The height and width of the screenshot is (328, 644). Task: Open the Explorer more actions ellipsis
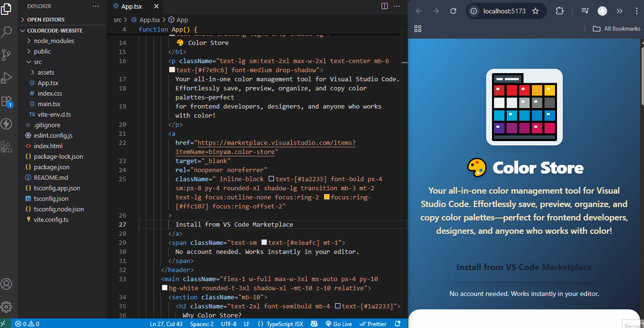pos(96,7)
